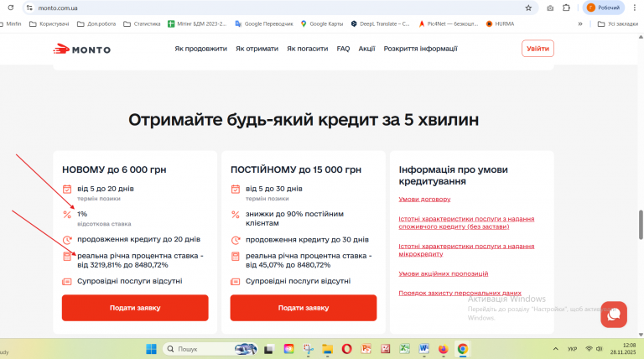Click the MONTO logo
The image size is (644, 359).
pos(81,49)
